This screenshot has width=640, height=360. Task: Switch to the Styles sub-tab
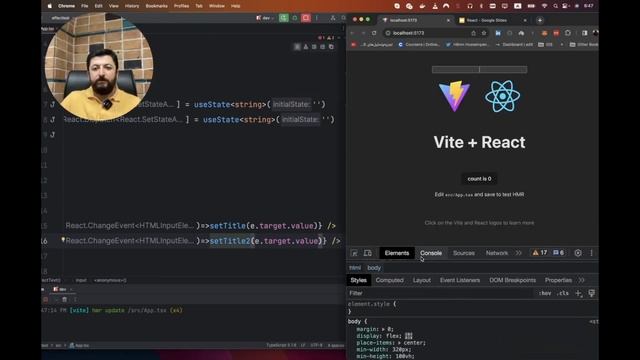(x=358, y=280)
